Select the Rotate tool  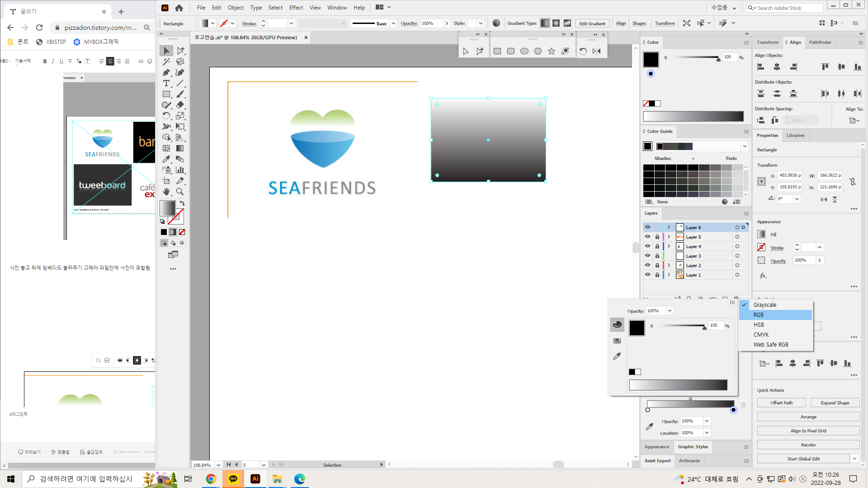(166, 116)
